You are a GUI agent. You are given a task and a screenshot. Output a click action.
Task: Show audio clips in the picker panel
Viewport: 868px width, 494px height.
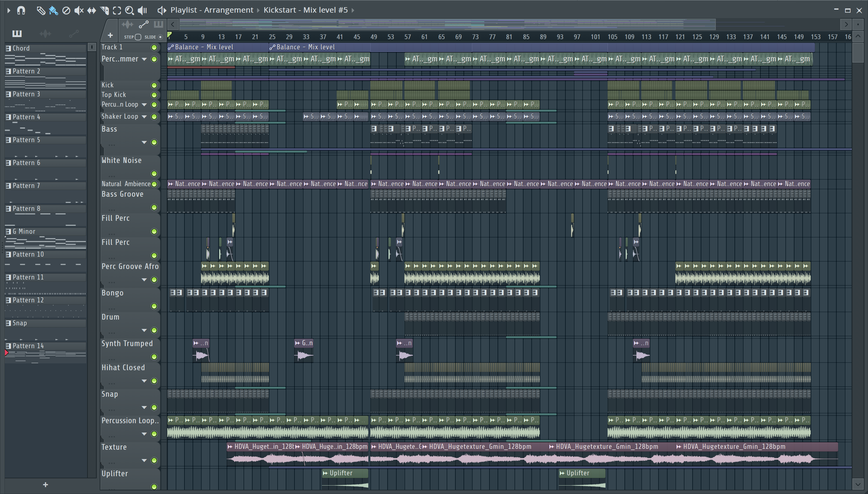click(45, 33)
